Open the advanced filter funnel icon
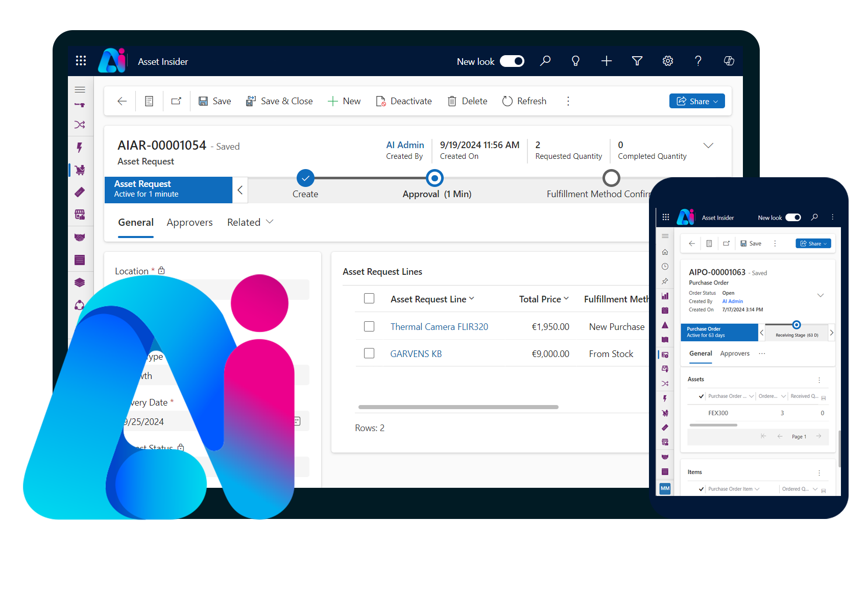 tap(637, 61)
